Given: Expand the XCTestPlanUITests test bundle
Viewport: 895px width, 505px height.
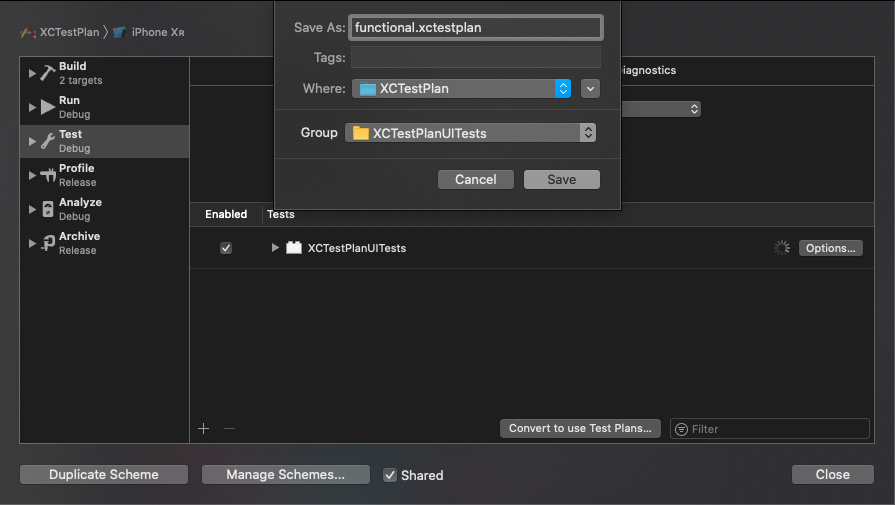Looking at the screenshot, I should [x=275, y=248].
